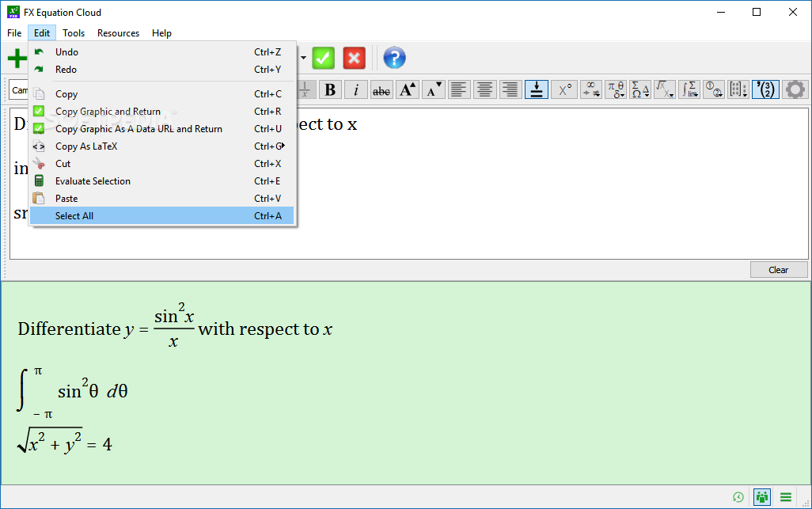Choose Evaluate Selection from the Edit menu
This screenshot has height=509, width=812.
[x=162, y=180]
